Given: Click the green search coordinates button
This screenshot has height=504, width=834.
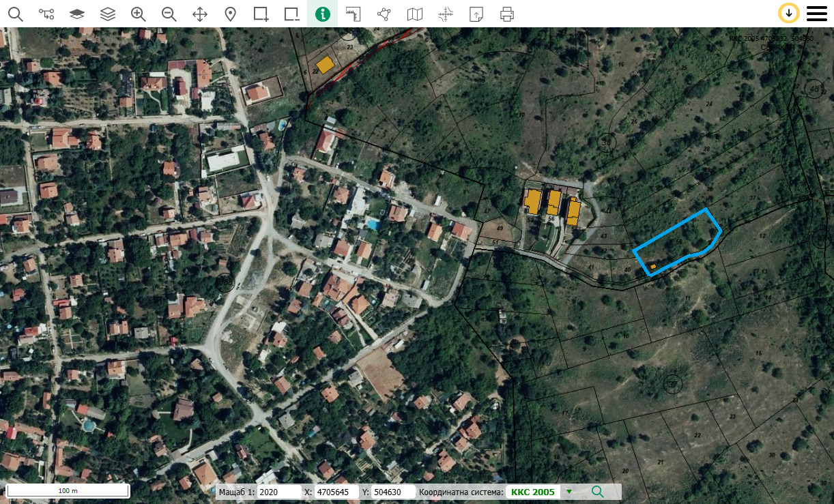Looking at the screenshot, I should (598, 492).
